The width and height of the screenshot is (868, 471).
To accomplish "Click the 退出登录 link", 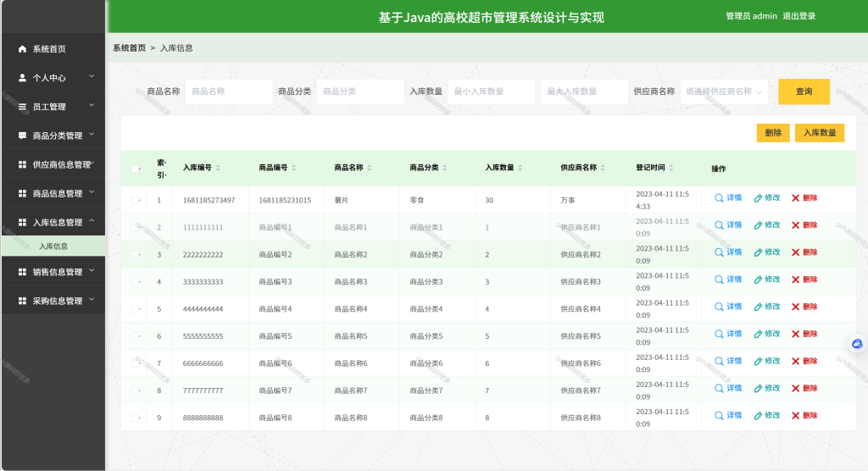I will coord(798,16).
